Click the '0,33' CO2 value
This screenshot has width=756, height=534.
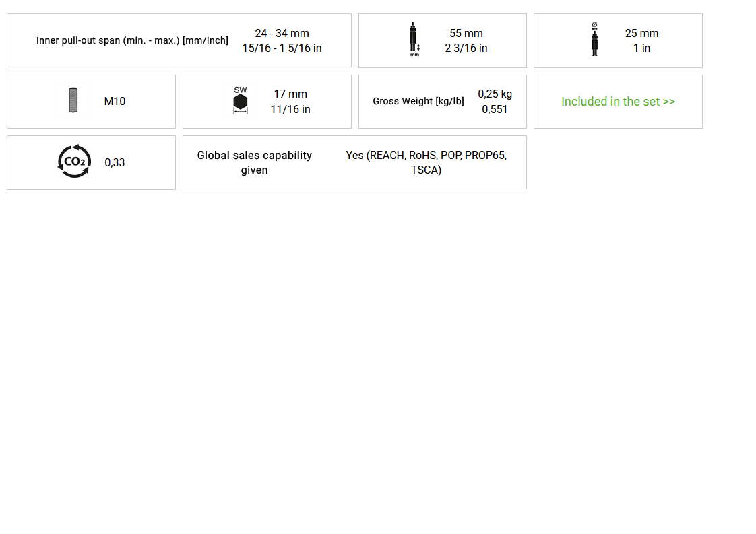115,162
